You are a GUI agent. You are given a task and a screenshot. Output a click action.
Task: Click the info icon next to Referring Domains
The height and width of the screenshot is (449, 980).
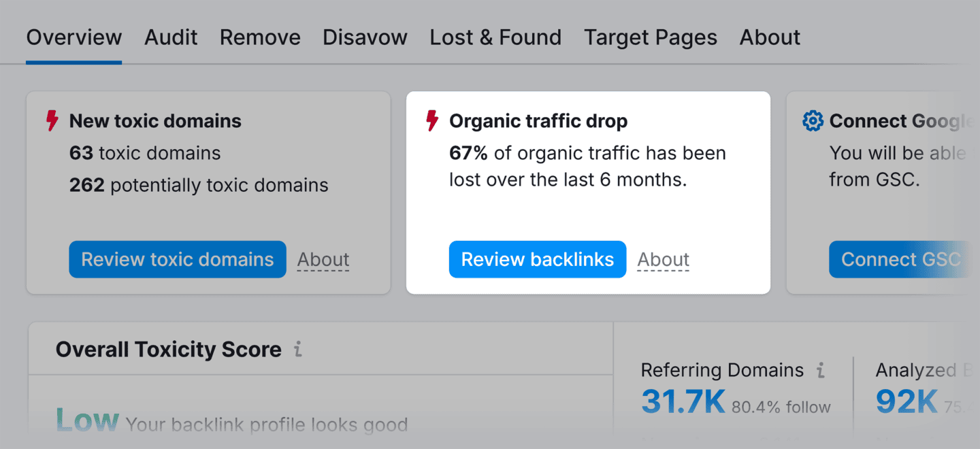tap(820, 370)
